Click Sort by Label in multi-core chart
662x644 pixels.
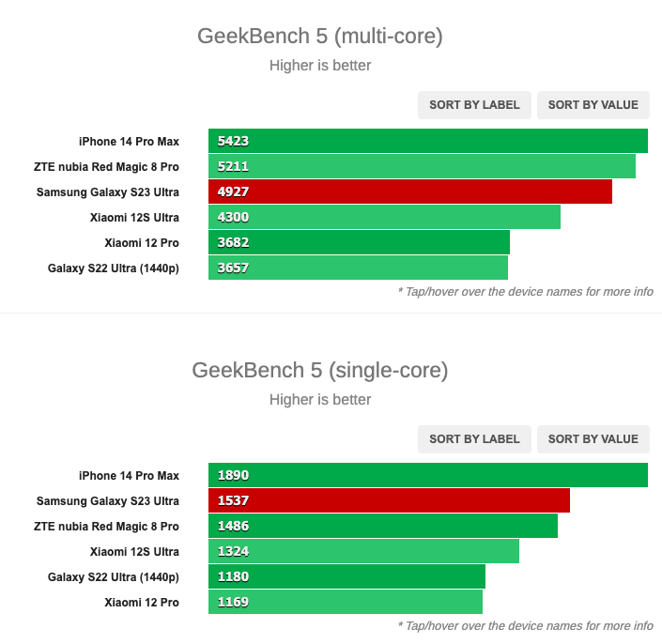(x=474, y=105)
